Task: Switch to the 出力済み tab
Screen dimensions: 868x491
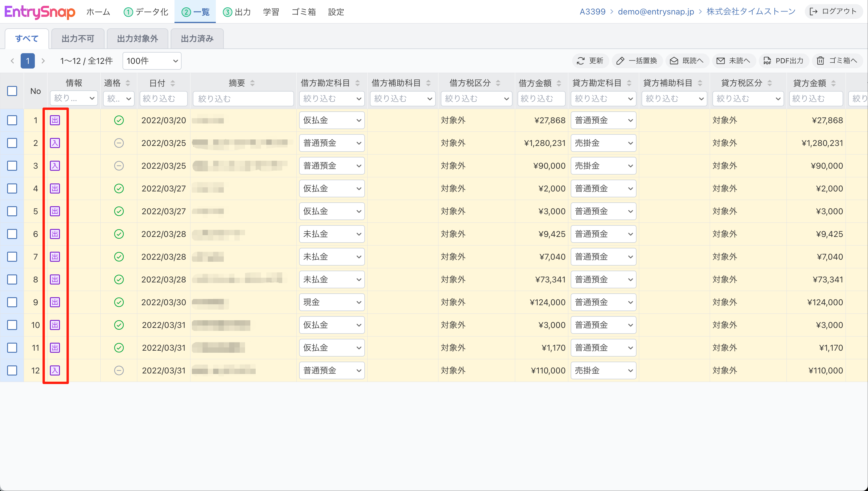Action: [197, 39]
